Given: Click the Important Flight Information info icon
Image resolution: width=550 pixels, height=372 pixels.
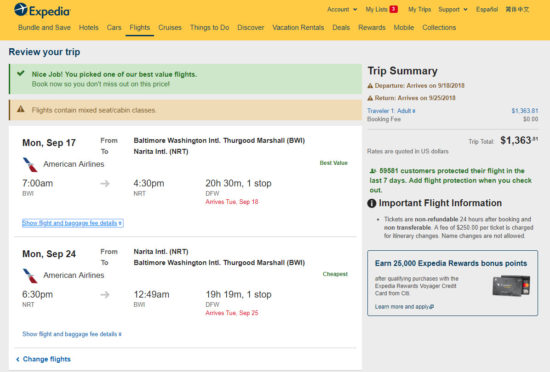Looking at the screenshot, I should [x=371, y=203].
